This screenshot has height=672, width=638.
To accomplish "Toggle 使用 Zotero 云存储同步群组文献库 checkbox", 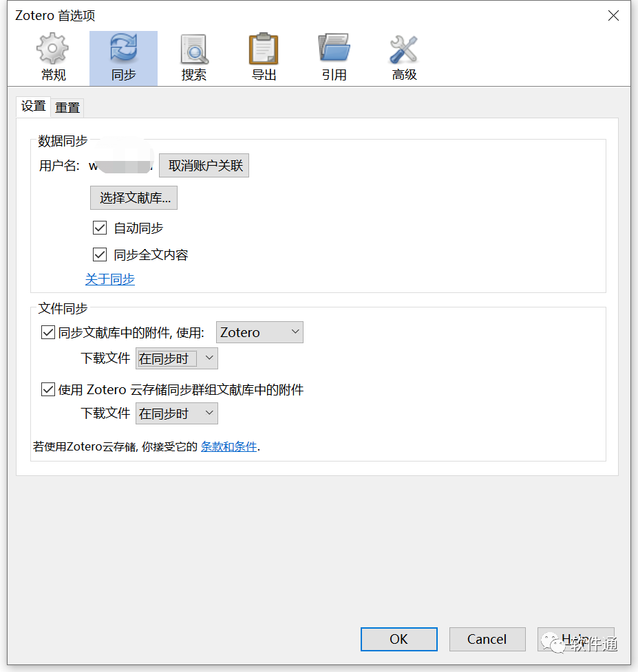I will tap(48, 389).
